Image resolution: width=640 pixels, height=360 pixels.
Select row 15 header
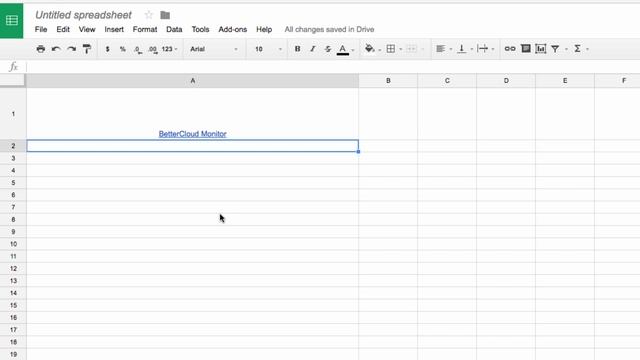(x=13, y=305)
